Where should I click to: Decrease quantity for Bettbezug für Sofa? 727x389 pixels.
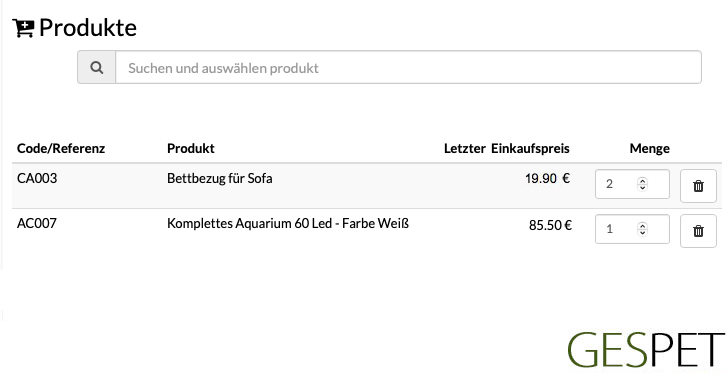(x=642, y=188)
